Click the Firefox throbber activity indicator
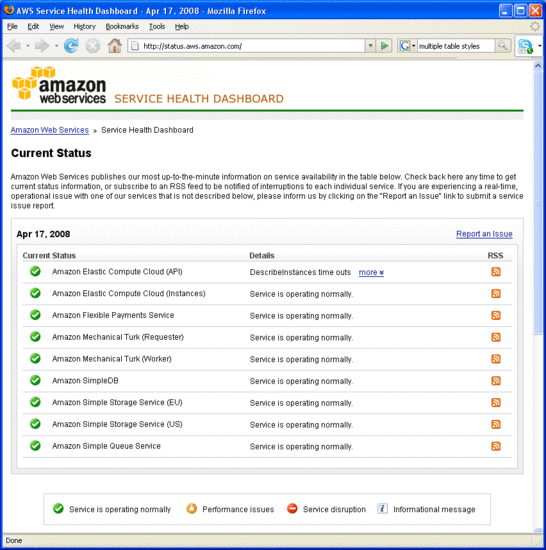Image resolution: width=546 pixels, height=550 pixels. (x=535, y=26)
